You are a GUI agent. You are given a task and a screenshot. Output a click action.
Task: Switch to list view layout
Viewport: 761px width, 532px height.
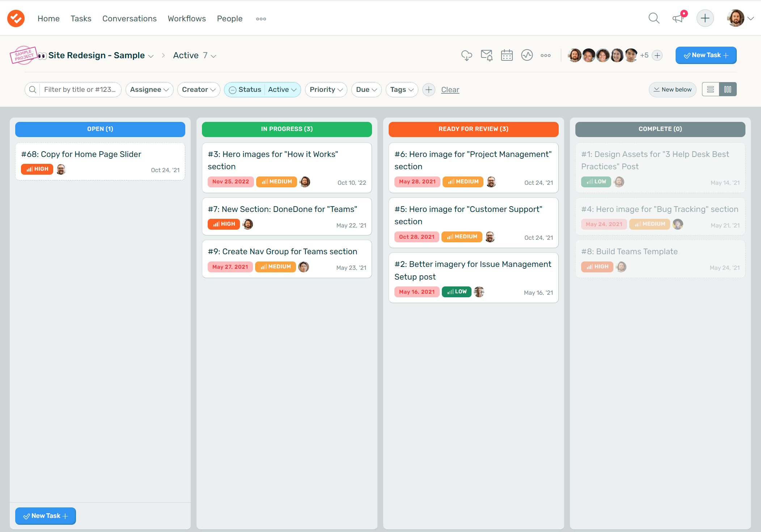pos(710,89)
